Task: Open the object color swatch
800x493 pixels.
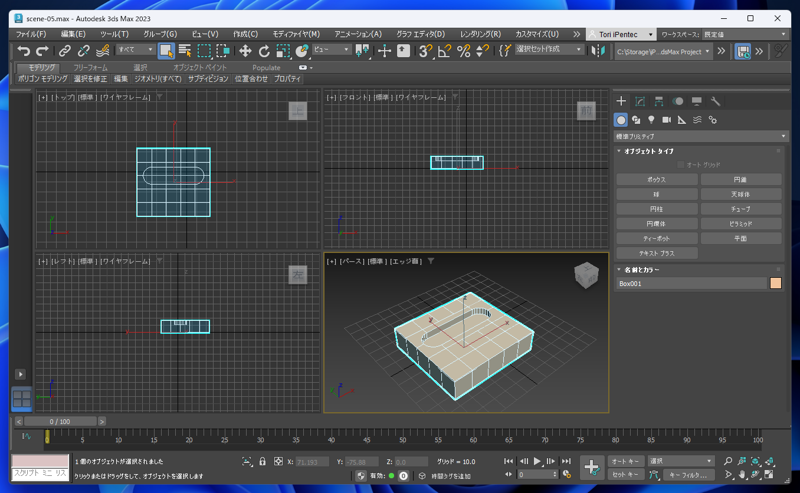Action: tap(776, 283)
